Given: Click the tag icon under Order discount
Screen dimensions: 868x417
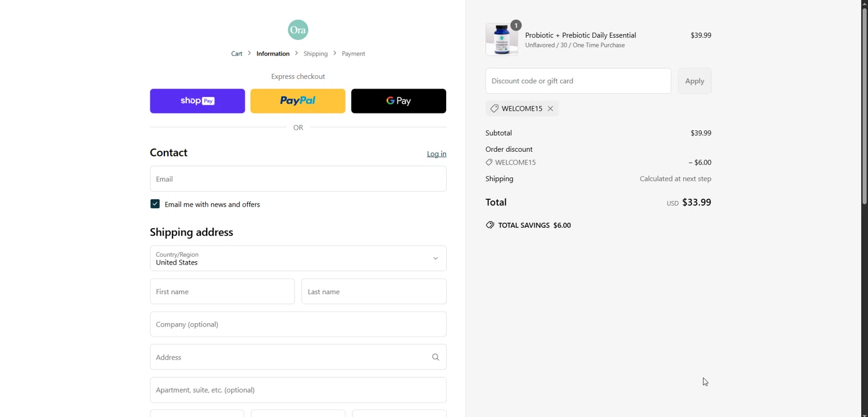Looking at the screenshot, I should point(489,163).
